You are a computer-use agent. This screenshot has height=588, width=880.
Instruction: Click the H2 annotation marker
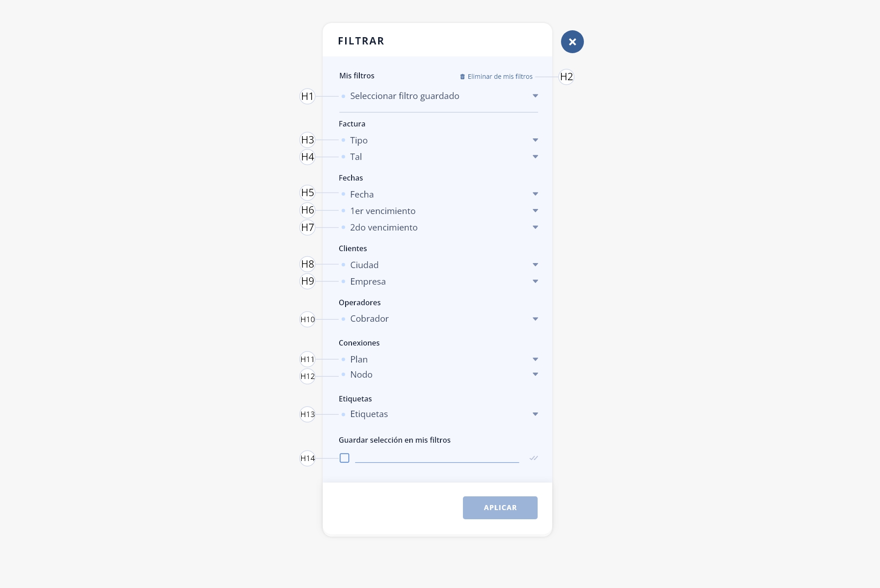(x=566, y=77)
